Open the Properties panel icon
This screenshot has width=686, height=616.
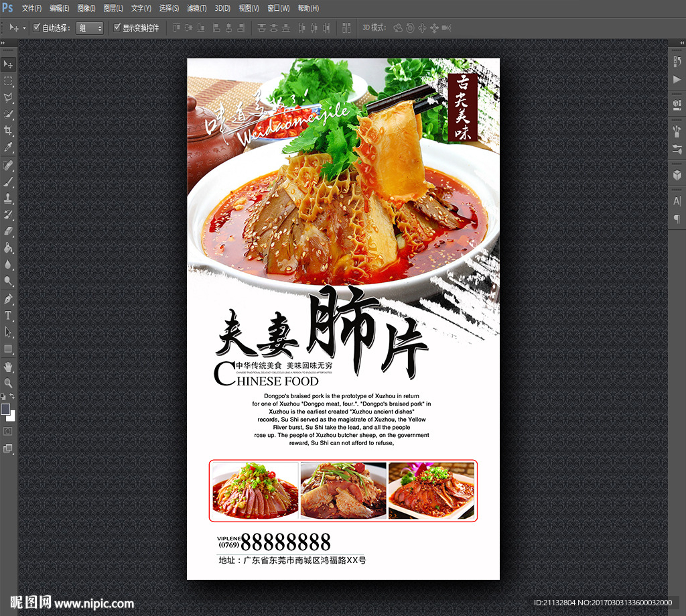point(677,105)
